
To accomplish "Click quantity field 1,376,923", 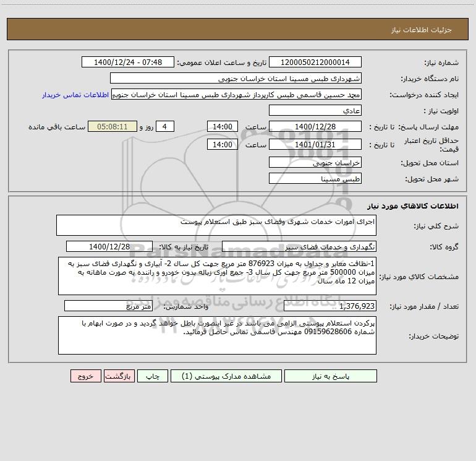I will point(330,306).
